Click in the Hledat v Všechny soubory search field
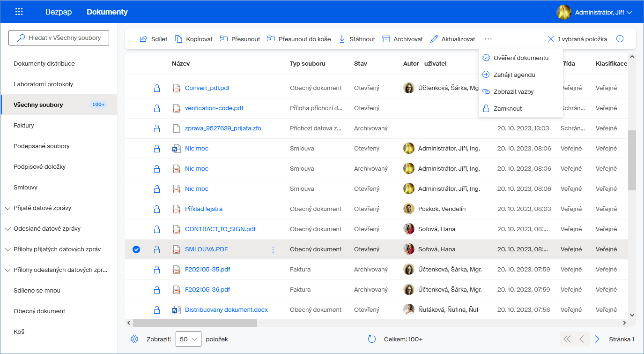Viewport: 644px width, 354px height. click(59, 38)
